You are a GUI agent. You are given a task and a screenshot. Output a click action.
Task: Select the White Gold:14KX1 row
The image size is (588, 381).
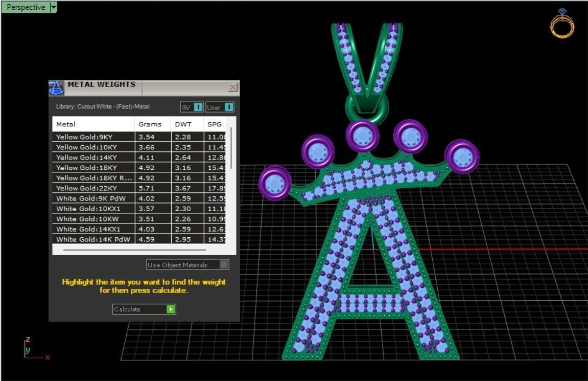point(139,229)
